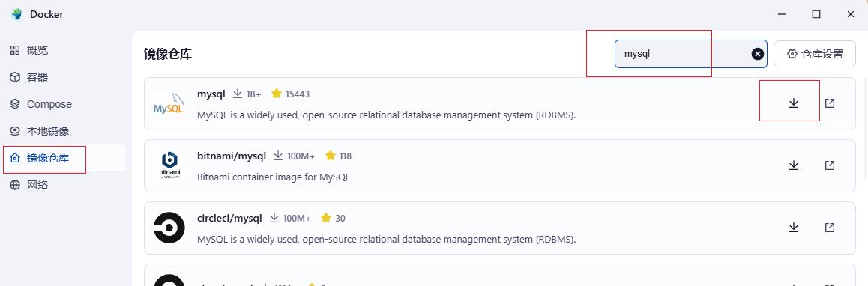Image resolution: width=868 pixels, height=286 pixels.
Task: Click the MySQL dolphin logo
Action: [169, 103]
